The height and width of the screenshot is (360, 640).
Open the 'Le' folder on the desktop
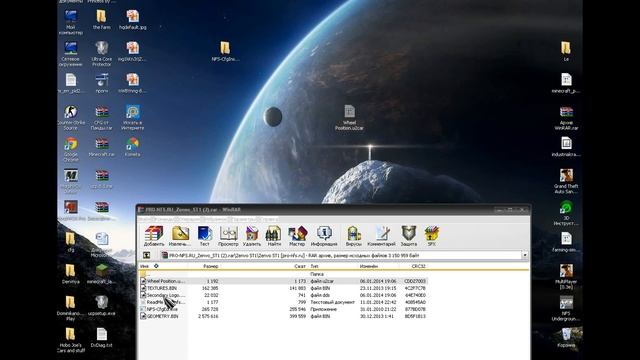[x=566, y=51]
